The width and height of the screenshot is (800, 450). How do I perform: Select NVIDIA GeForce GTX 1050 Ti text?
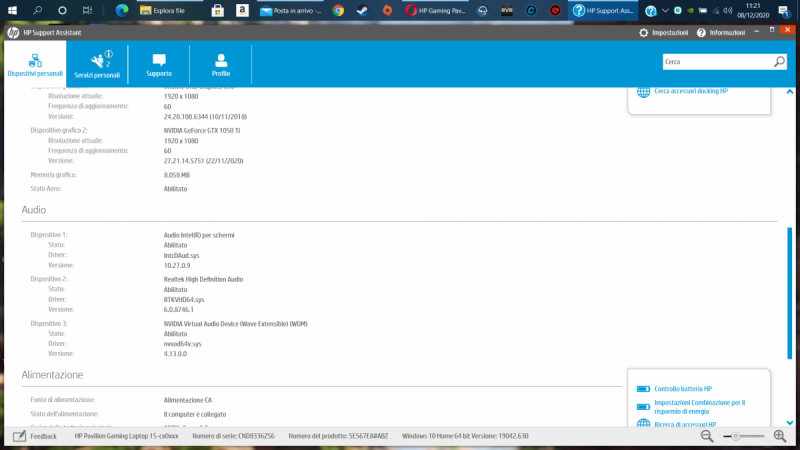[x=202, y=131]
